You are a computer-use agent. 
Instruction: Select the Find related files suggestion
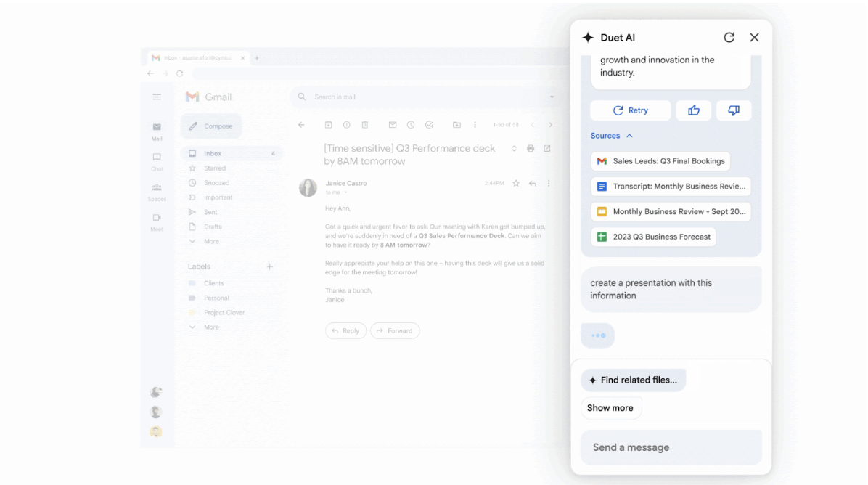pos(634,380)
